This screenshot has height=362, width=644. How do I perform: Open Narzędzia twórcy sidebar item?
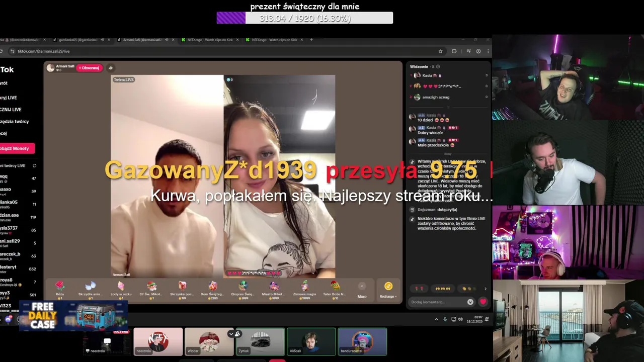coord(15,122)
